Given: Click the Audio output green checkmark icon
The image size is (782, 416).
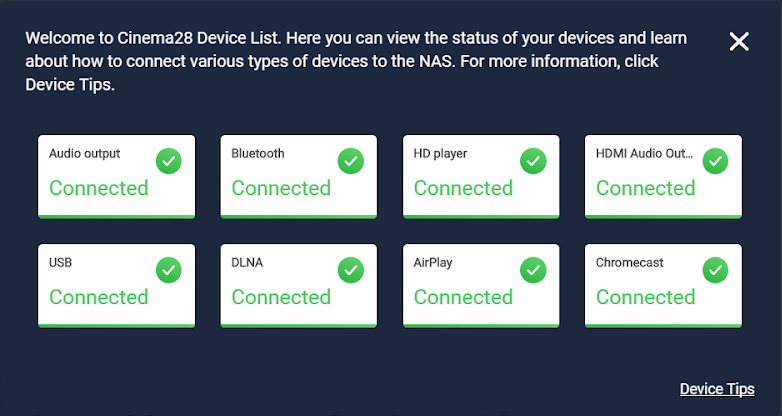Looking at the screenshot, I should [169, 161].
